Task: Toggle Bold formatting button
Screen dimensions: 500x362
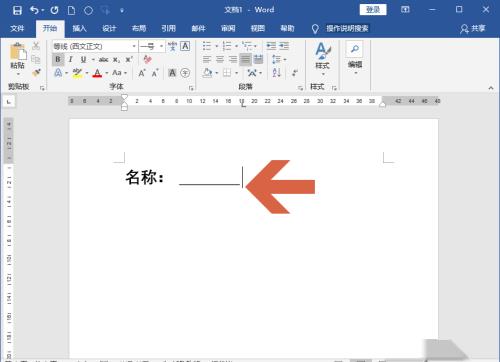Action: [58, 60]
